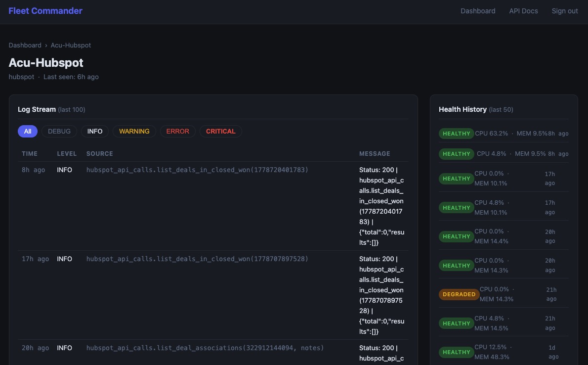Image resolution: width=588 pixels, height=365 pixels.
Task: Click the Dashboard breadcrumb link
Action: tap(25, 45)
